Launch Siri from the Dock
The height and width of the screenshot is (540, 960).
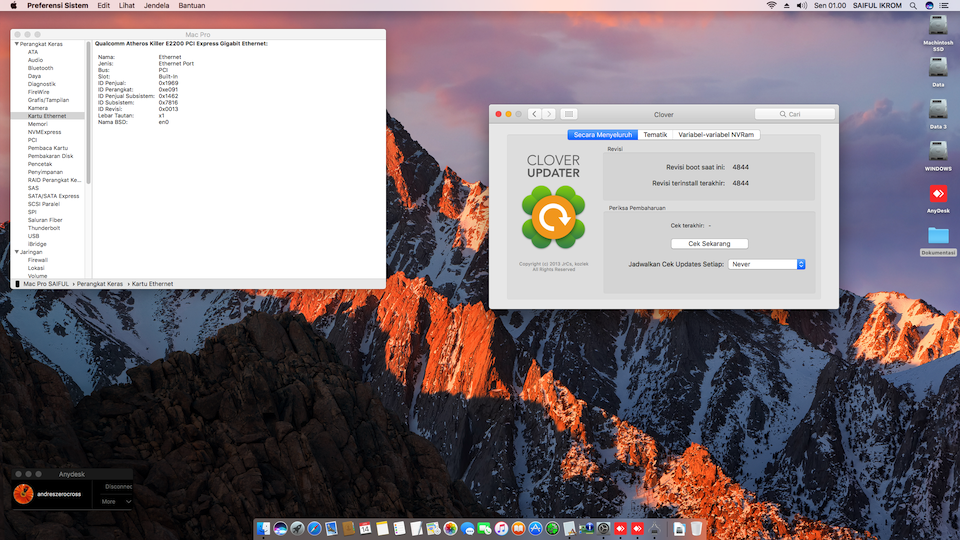pos(280,528)
